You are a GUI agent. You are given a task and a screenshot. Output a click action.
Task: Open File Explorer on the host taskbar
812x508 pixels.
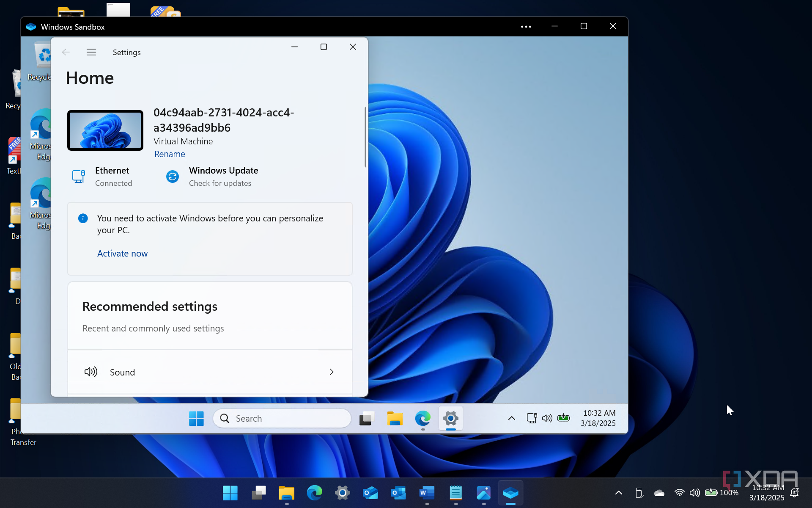click(x=287, y=493)
